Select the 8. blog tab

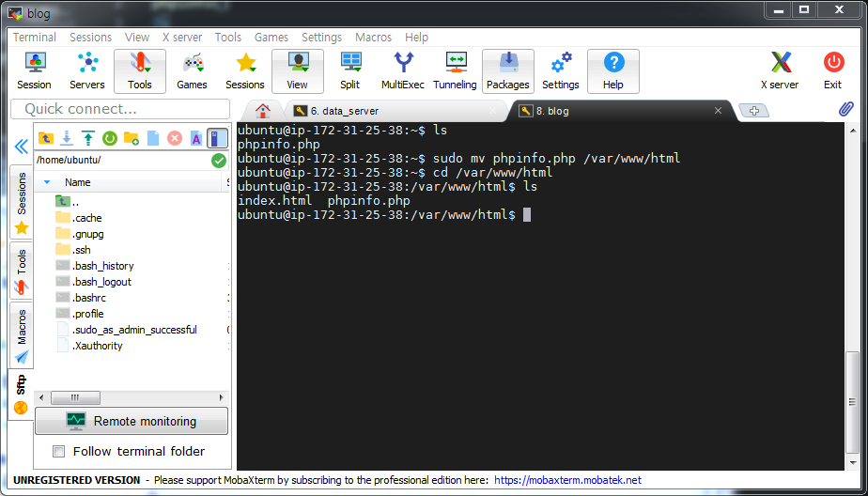[620, 111]
